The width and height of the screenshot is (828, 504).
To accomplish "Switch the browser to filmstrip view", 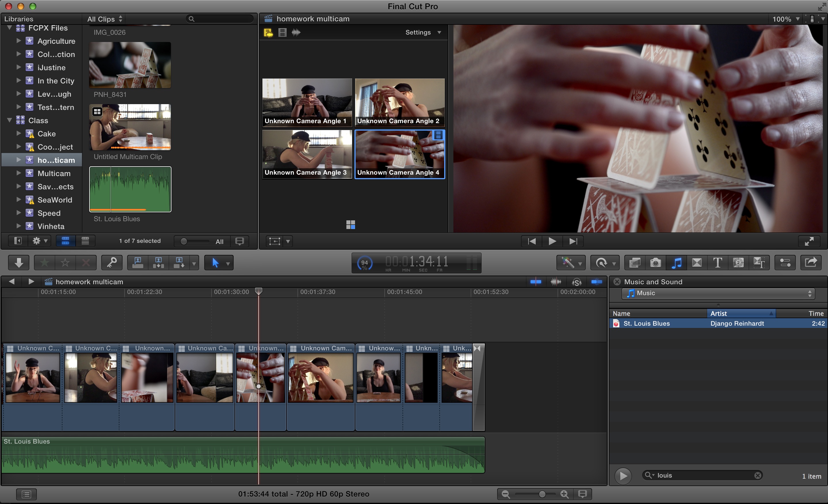I will (x=66, y=241).
